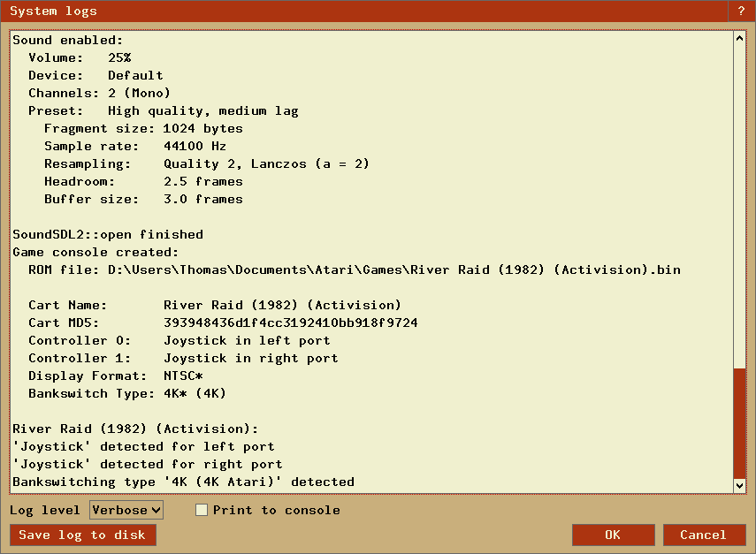Image resolution: width=756 pixels, height=554 pixels.
Task: Click the 'Sound enabled:' log line
Action: pos(68,40)
